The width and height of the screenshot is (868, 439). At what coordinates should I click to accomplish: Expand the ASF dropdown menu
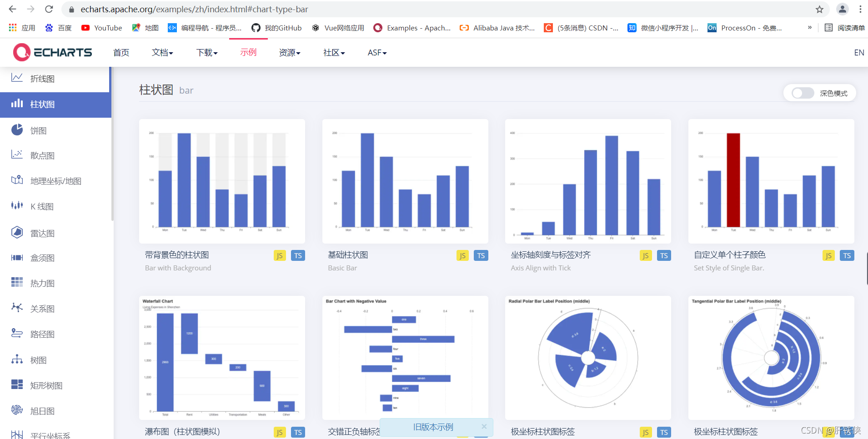pyautogui.click(x=377, y=53)
